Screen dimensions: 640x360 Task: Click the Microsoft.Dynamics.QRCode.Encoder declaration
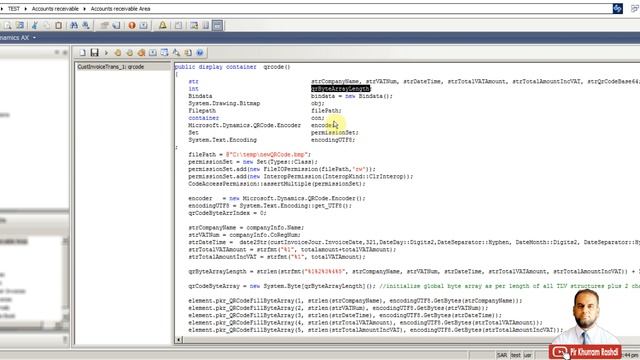(x=244, y=125)
